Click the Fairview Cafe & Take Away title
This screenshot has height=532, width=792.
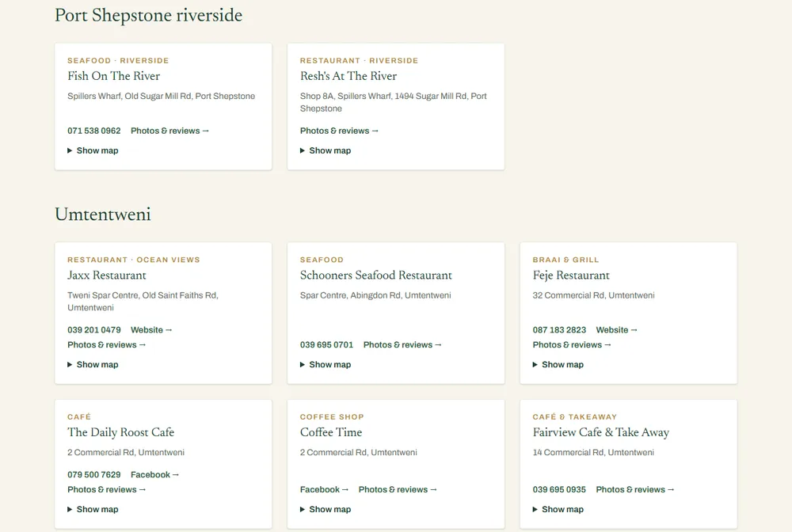coord(601,432)
